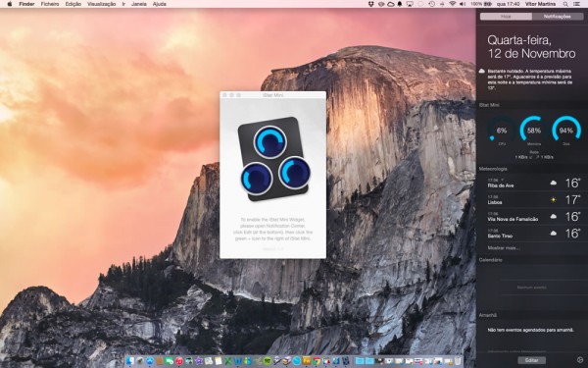This screenshot has width=588, height=368.
Task: Click the iStat Mini window title bar
Action: (x=272, y=95)
